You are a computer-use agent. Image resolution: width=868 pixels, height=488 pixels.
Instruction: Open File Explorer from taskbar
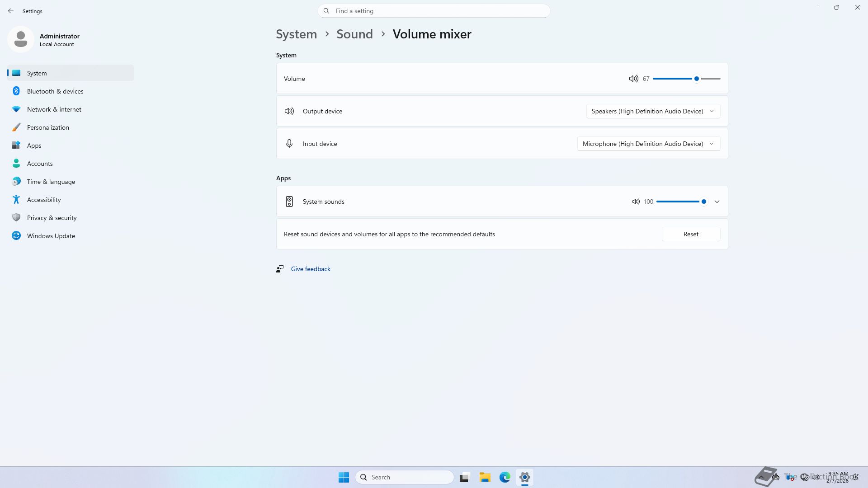tap(485, 477)
